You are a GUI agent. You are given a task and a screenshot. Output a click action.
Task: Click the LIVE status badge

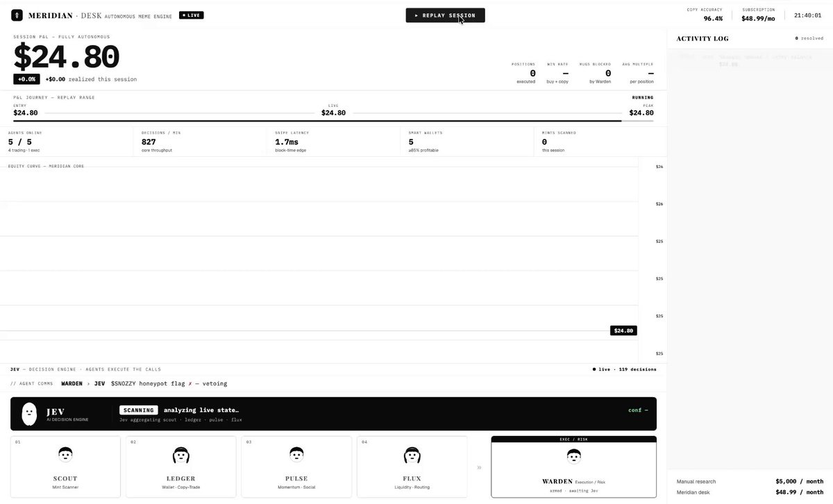click(x=191, y=15)
